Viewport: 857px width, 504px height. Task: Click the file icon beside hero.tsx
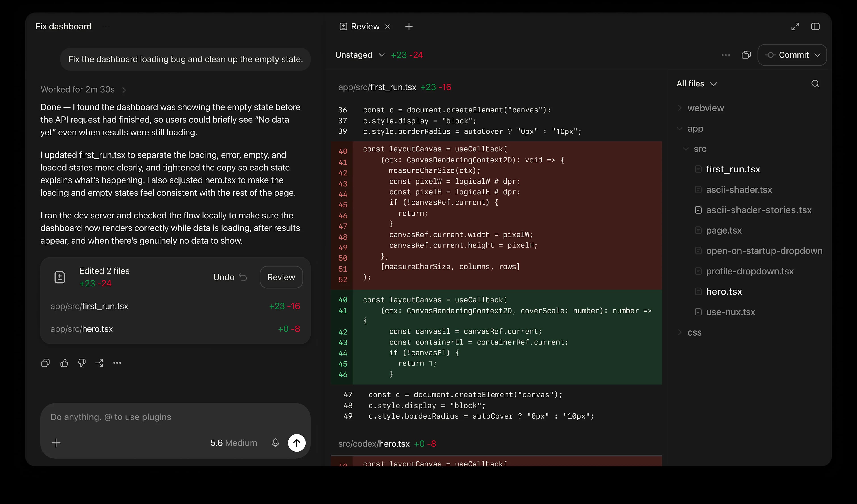pyautogui.click(x=698, y=291)
